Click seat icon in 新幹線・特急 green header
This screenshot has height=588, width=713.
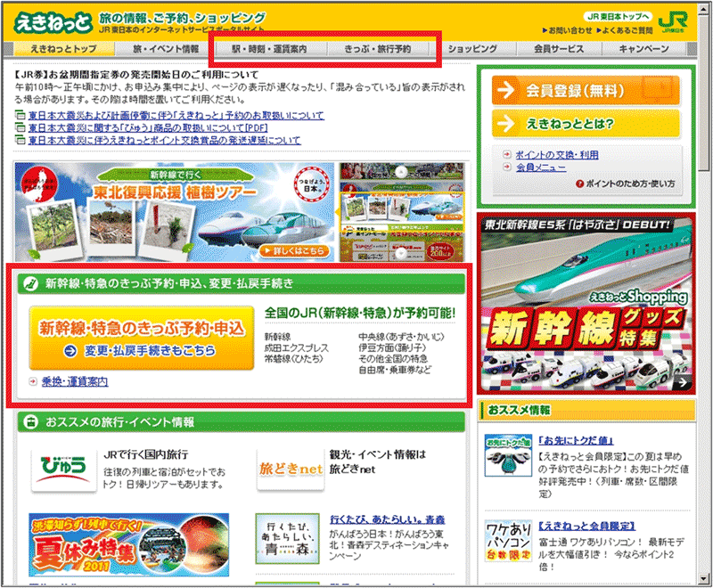pyautogui.click(x=30, y=283)
